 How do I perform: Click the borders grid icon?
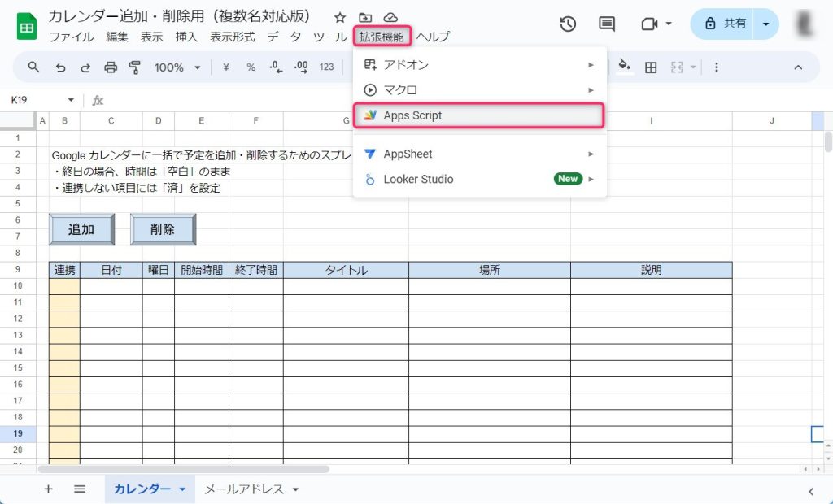[x=651, y=67]
